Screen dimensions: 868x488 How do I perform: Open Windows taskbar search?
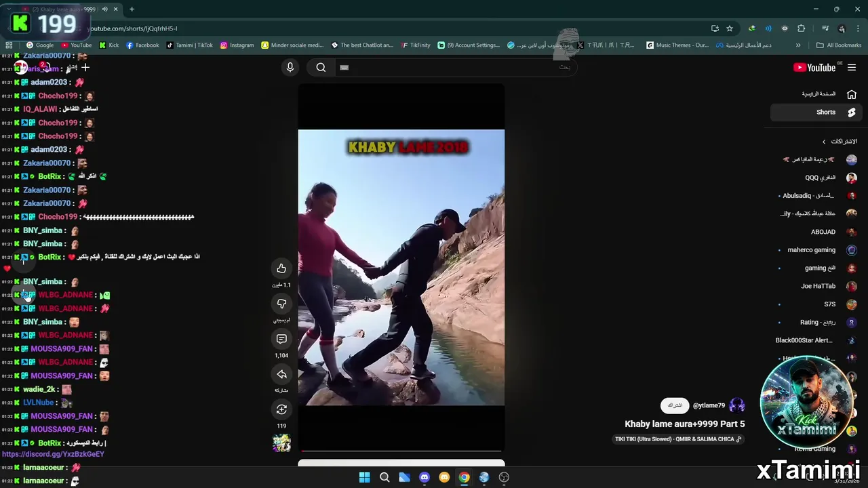[384, 477]
